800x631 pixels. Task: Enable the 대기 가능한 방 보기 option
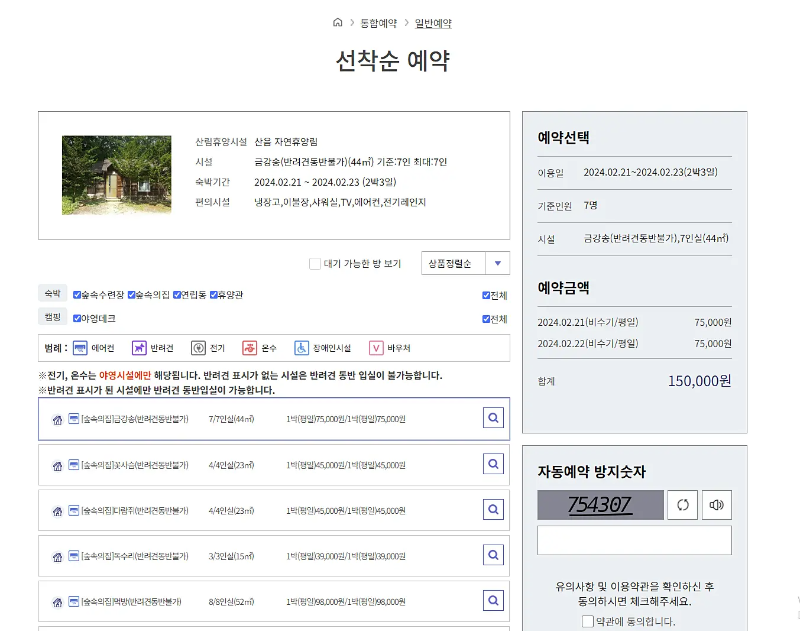(316, 263)
